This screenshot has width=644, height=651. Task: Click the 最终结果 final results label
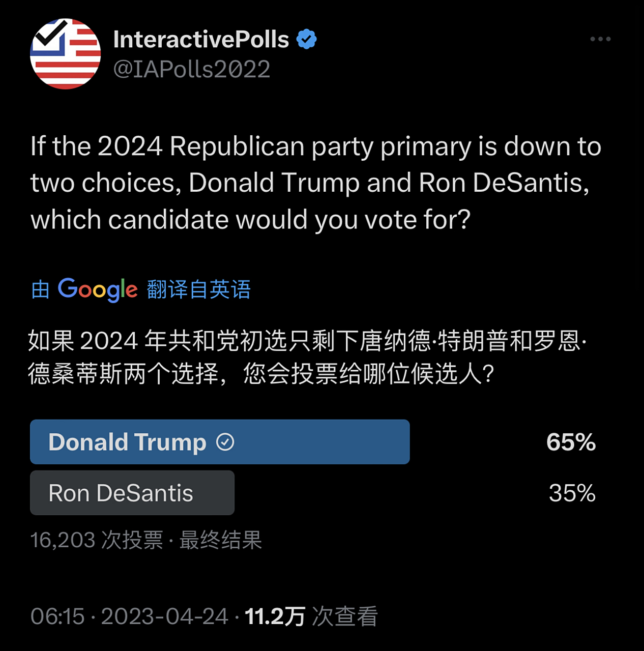[x=221, y=541]
